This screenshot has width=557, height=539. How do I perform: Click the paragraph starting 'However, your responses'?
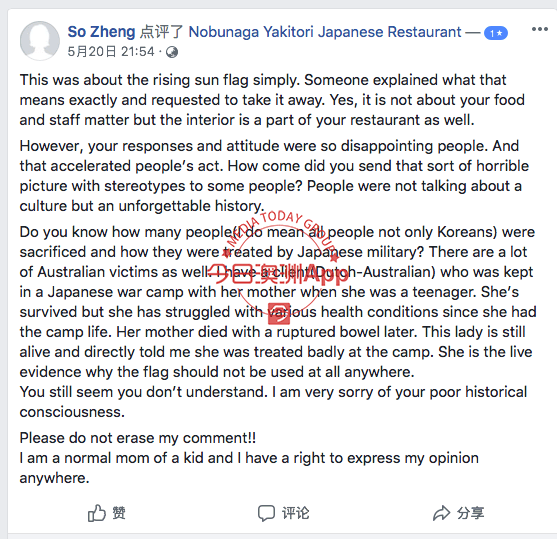coord(274,176)
